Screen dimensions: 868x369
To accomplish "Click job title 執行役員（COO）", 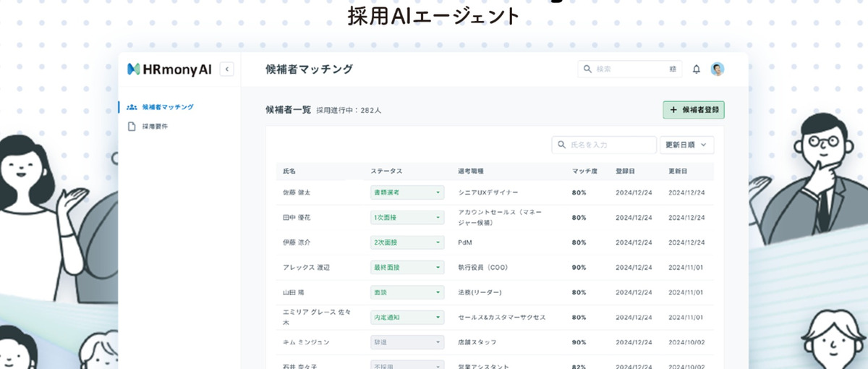I will [x=483, y=267].
